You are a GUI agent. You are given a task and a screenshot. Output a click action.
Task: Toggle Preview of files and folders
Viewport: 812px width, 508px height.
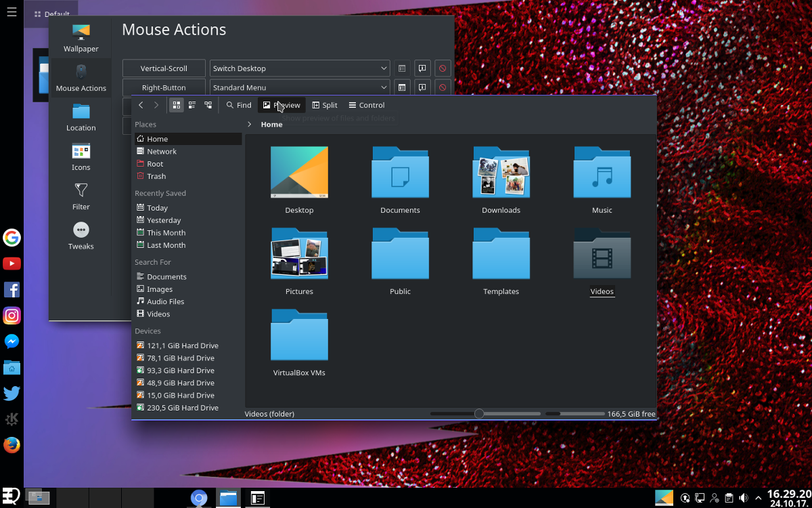coord(281,105)
